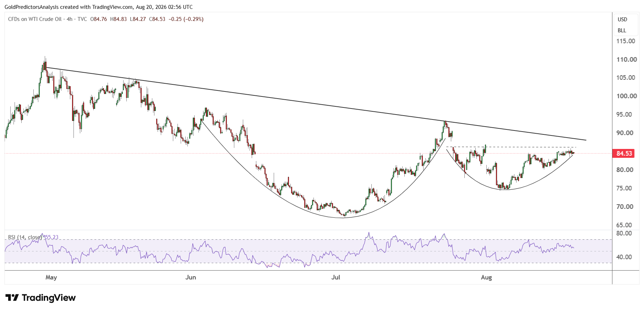Click the RSI value 55.23
Image resolution: width=644 pixels, height=311 pixels.
coord(52,237)
